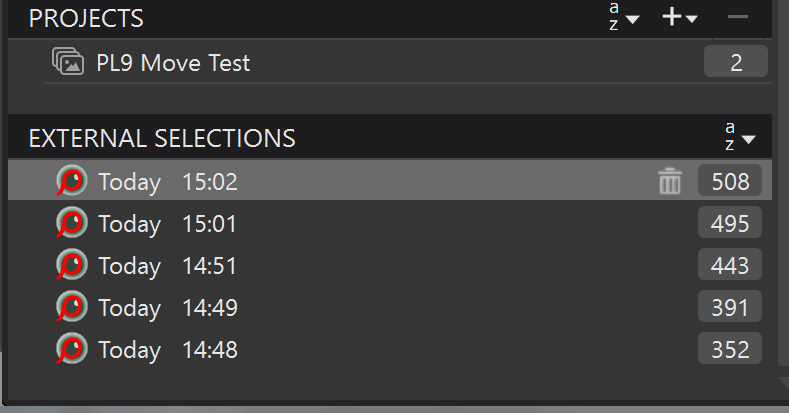This screenshot has width=789, height=413.
Task: Select the Today 14:49 selection
Action: click(x=168, y=308)
